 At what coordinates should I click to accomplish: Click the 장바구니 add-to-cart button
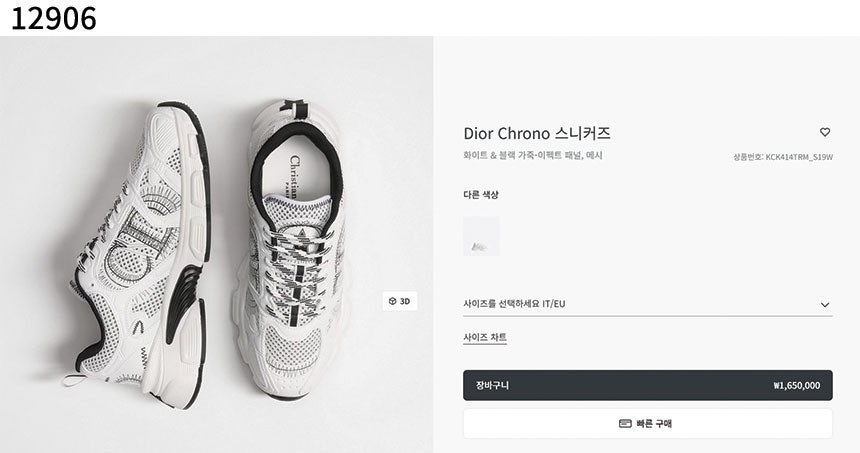tap(647, 385)
